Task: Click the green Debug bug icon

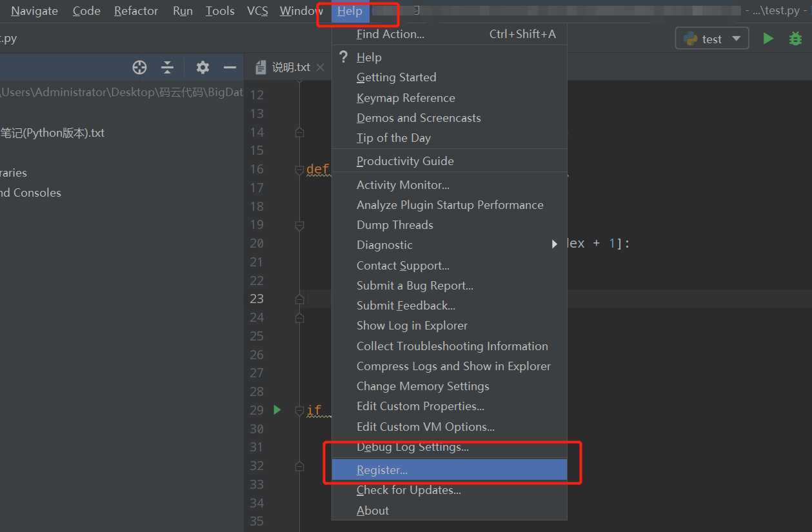Action: point(795,38)
